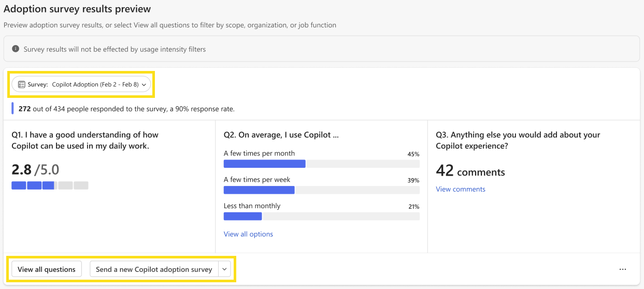Click the A few times per month bar
Screen dimensions: 644x289
click(321, 164)
